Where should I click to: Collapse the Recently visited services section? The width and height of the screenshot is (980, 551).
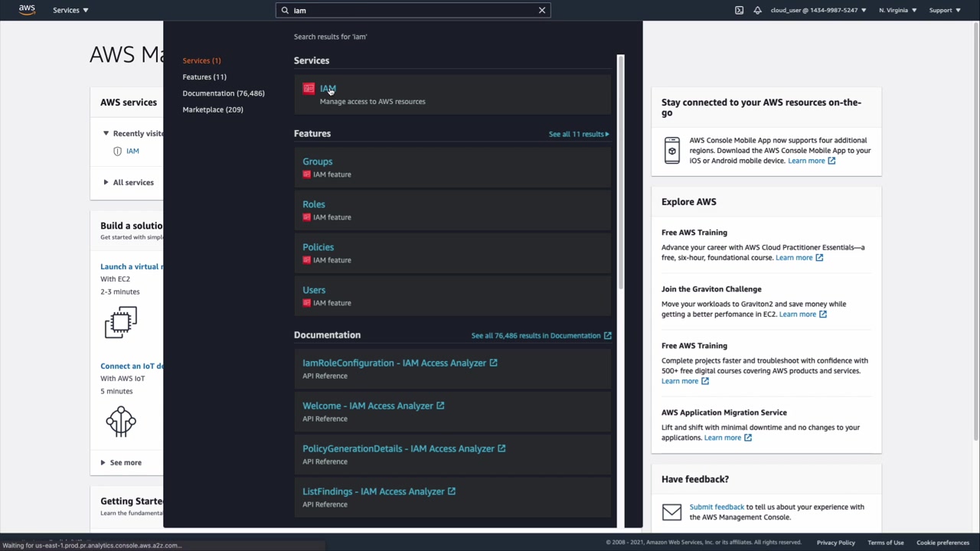(106, 133)
